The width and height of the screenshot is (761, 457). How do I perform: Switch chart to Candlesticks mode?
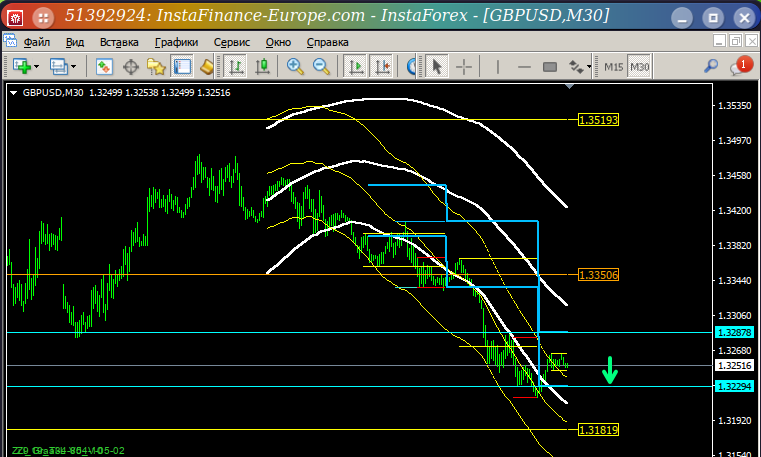coord(262,66)
